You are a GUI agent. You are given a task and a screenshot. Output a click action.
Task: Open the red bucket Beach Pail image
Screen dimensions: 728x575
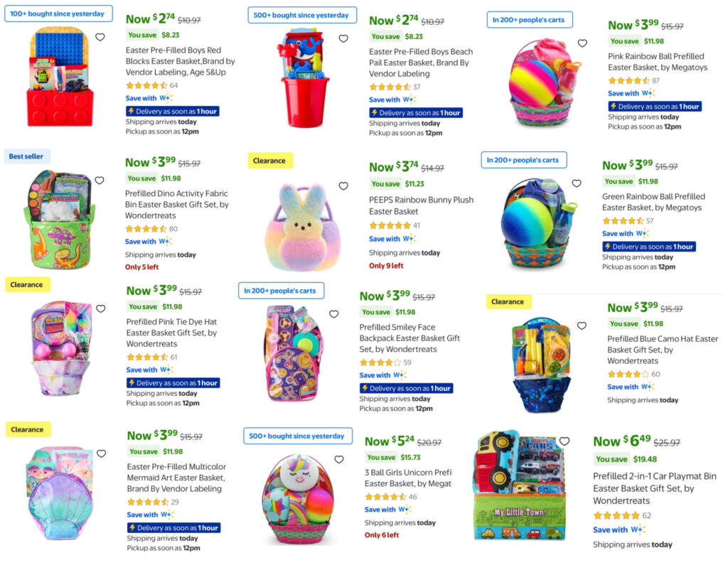pos(303,78)
